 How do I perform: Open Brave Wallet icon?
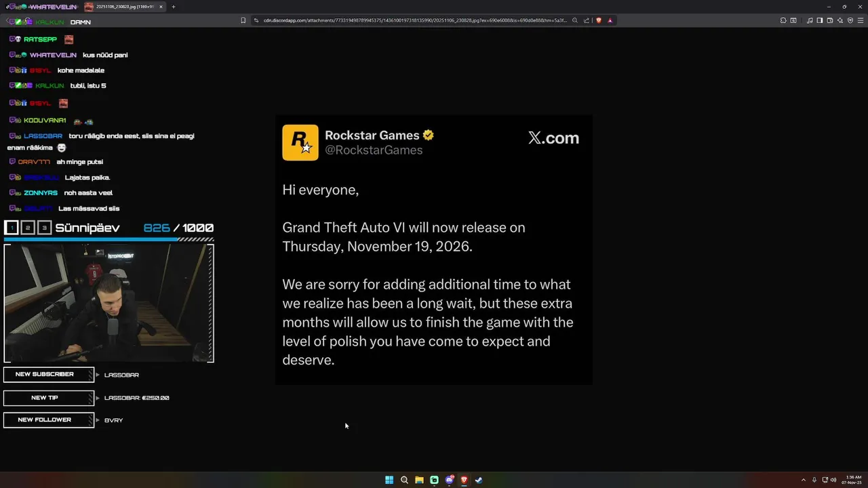[830, 20]
